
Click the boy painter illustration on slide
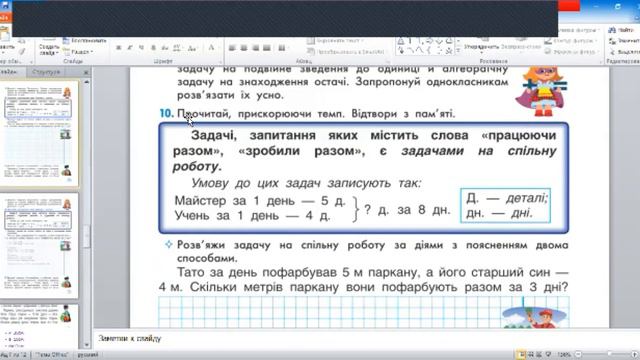535,317
